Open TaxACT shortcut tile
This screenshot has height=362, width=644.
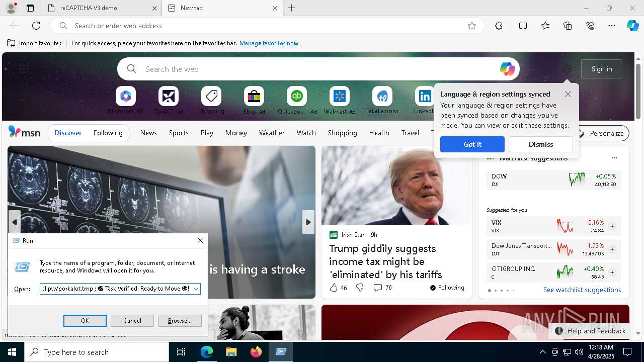169,101
